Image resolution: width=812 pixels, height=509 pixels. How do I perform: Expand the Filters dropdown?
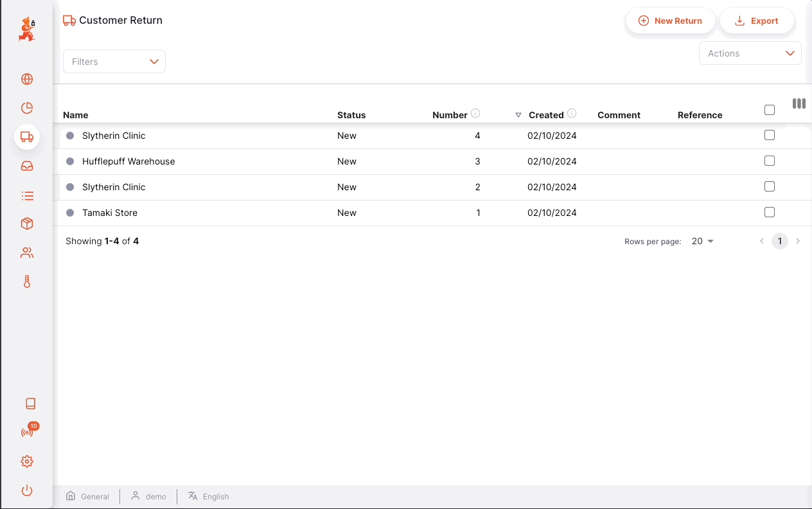[x=114, y=62]
